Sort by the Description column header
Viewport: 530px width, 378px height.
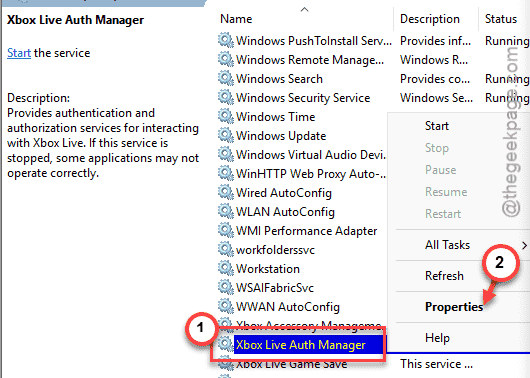coord(430,19)
